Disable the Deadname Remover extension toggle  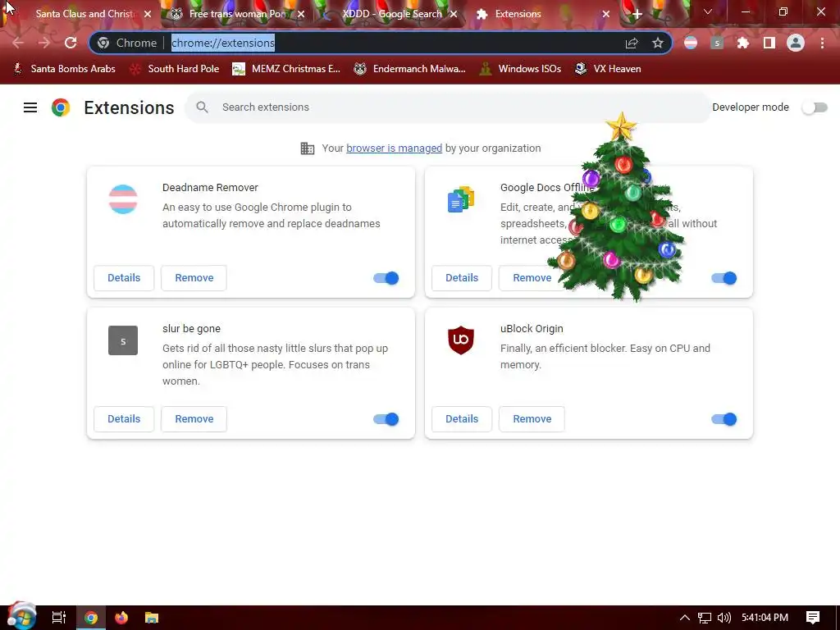pos(386,278)
